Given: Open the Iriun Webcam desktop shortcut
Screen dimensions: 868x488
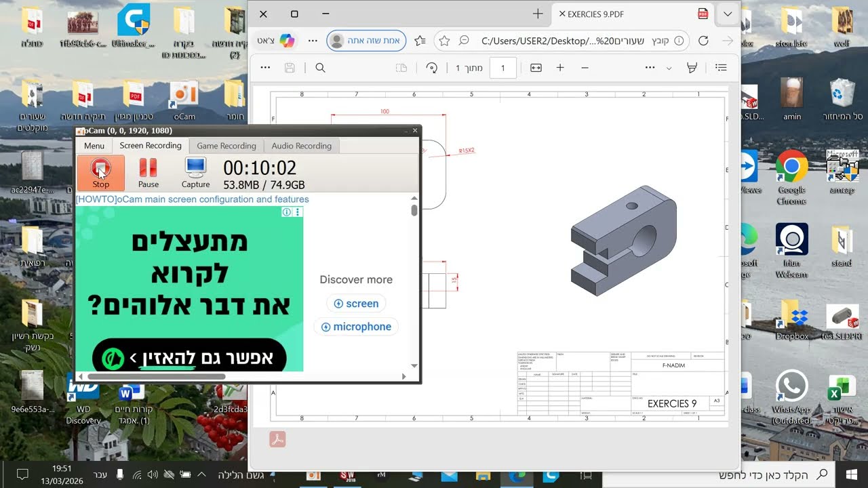Looking at the screenshot, I should click(792, 249).
